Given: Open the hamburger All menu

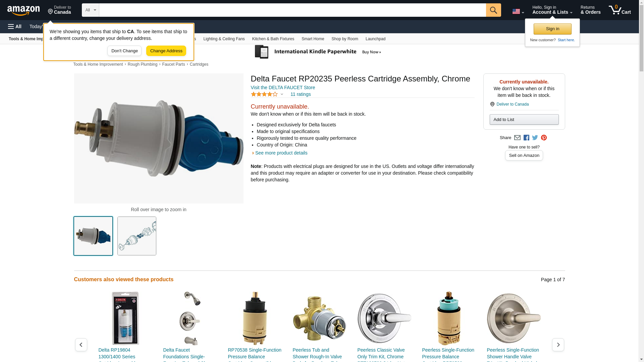Looking at the screenshot, I should [x=15, y=26].
